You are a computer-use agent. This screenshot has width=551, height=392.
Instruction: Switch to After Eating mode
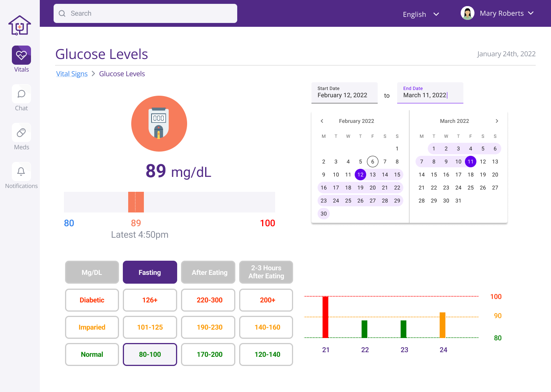[x=208, y=272]
